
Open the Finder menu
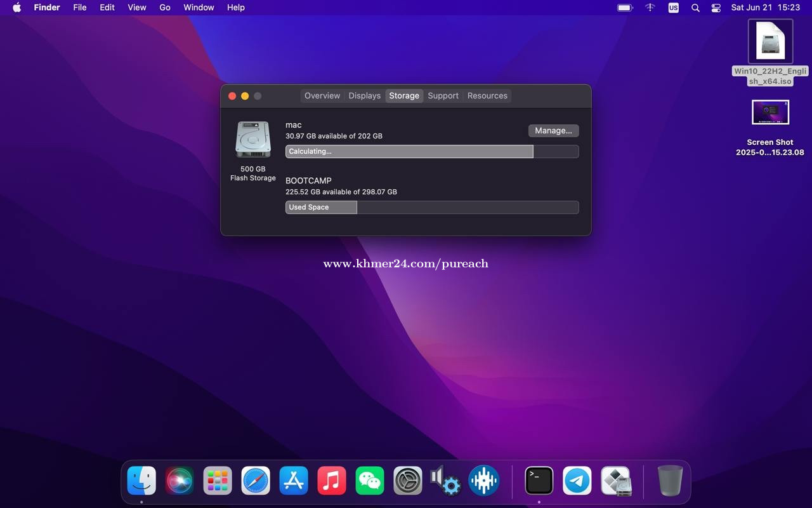coord(47,8)
